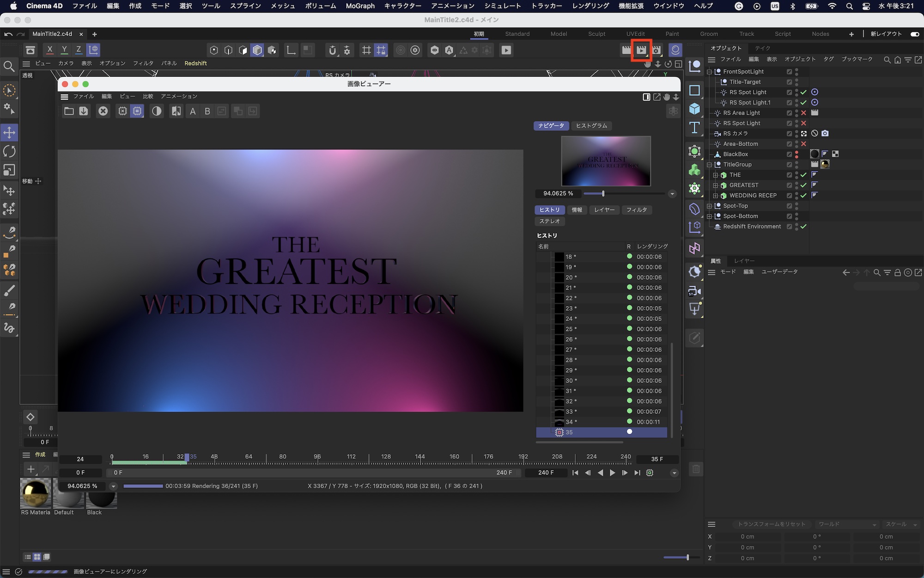The image size is (924, 578).
Task: Select the Scale tool in left toolbar
Action: (9, 170)
